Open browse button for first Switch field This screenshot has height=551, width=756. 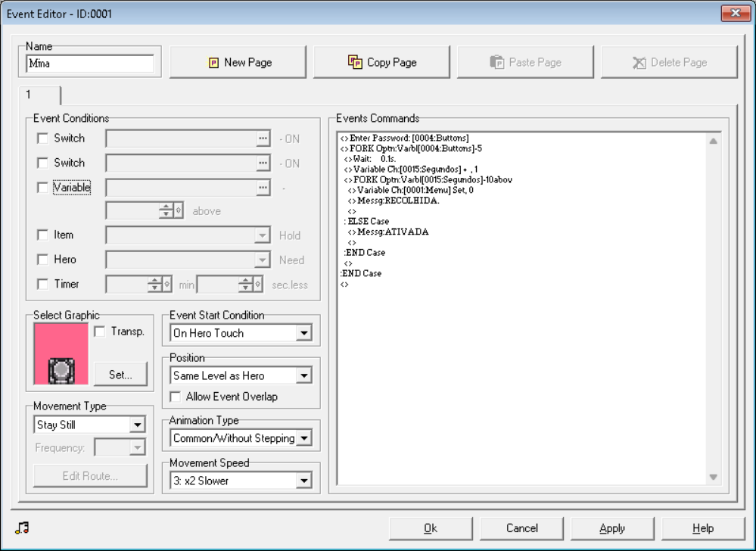pos(263,139)
